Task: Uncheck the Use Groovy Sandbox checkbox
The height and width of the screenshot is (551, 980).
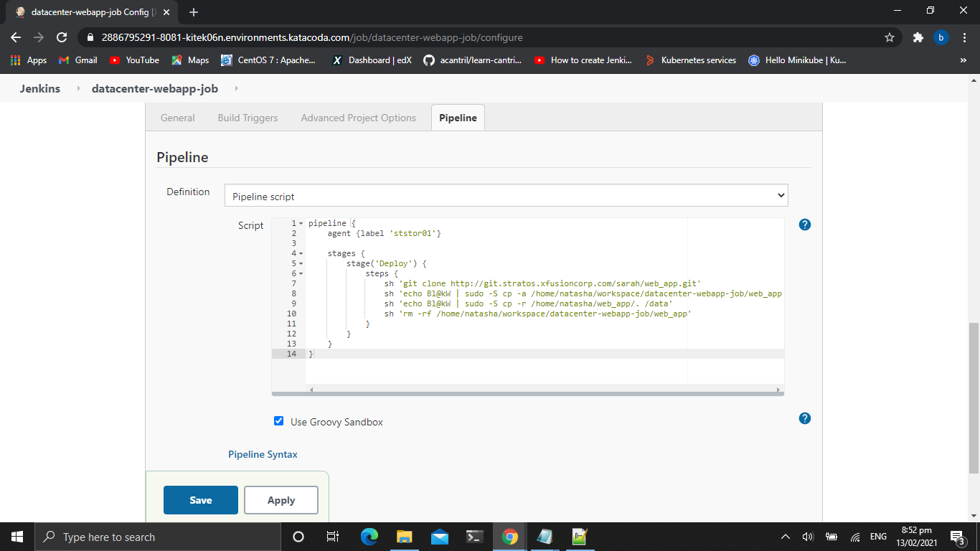Action: tap(279, 421)
